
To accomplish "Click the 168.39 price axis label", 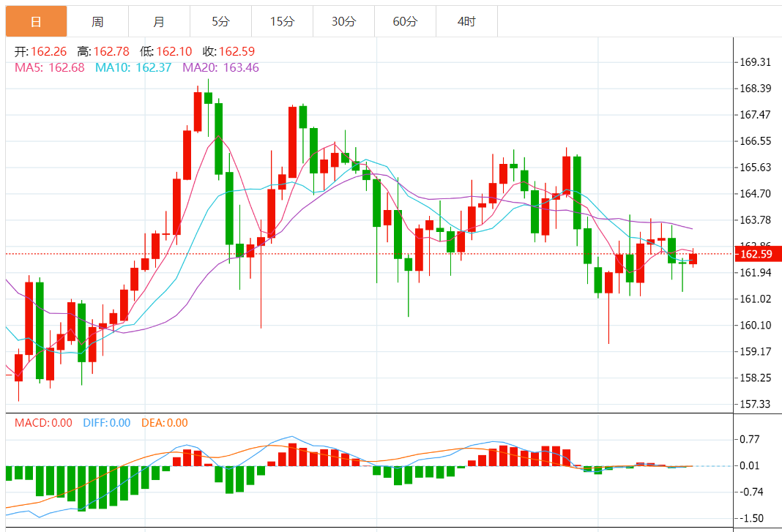I will (755, 89).
